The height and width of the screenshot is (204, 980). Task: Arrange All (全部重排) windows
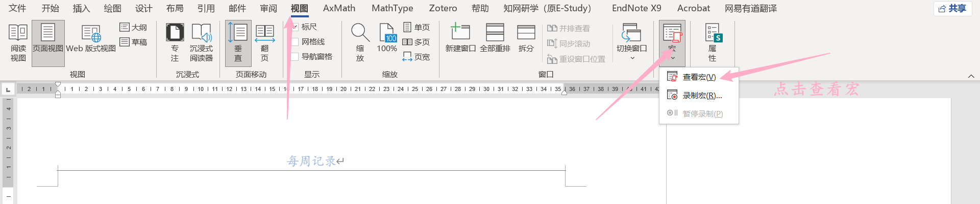(495, 38)
